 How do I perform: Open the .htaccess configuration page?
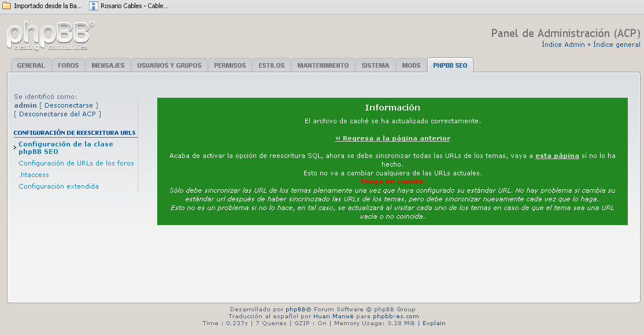pos(34,174)
